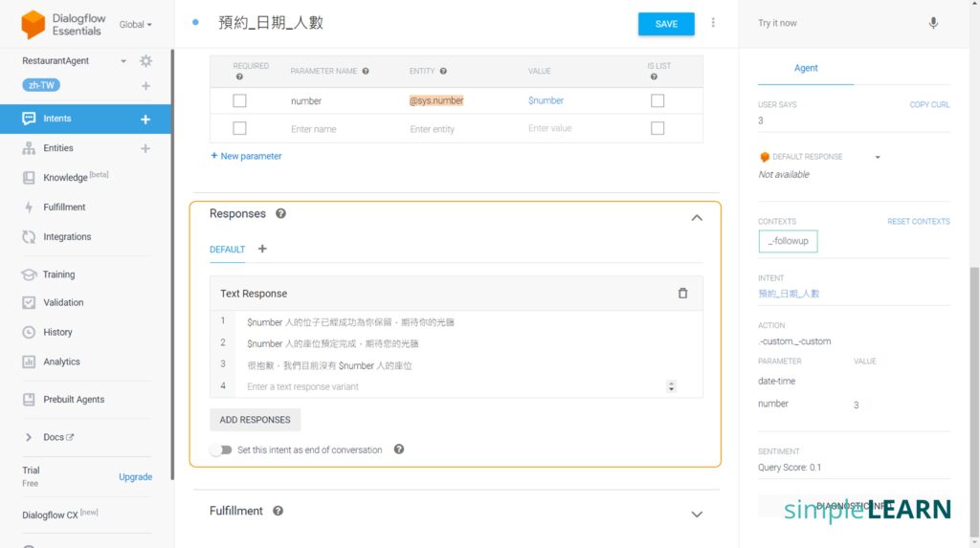Click the Responses help question mark icon
Image resolution: width=980 pixels, height=548 pixels.
point(281,214)
